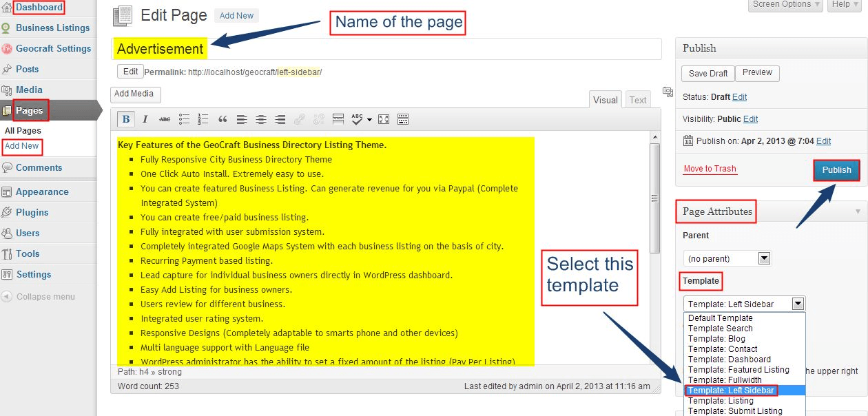Open the Appearance menu
This screenshot has height=416, width=868.
[x=42, y=192]
